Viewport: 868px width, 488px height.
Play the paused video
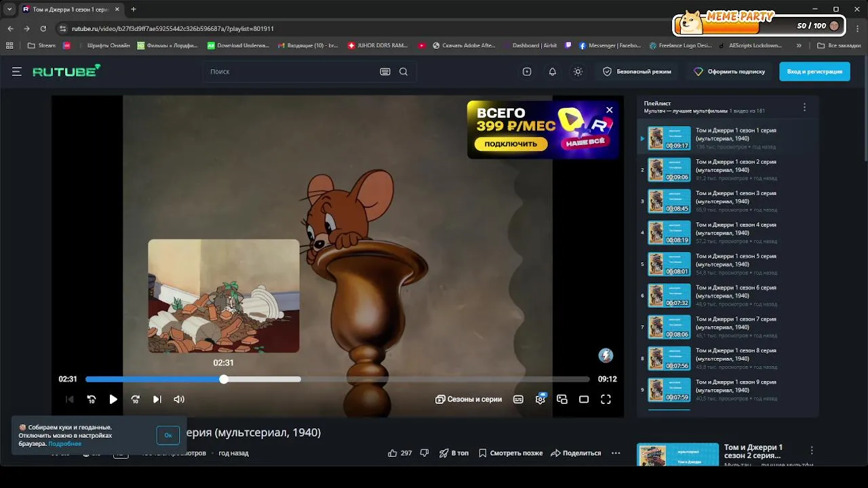113,399
